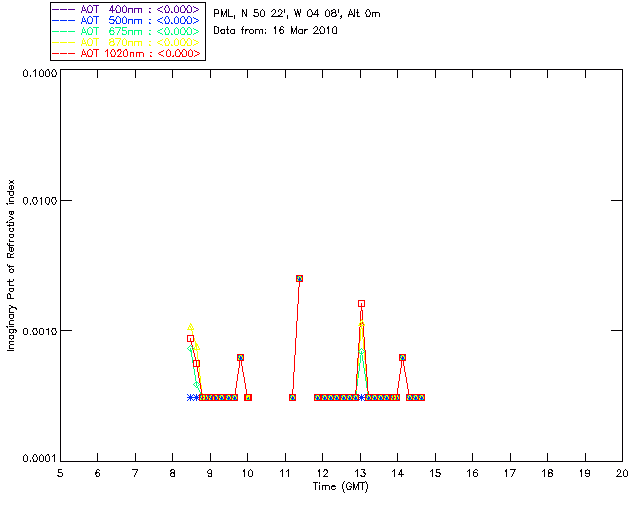Click the x-axis tick label 8
This screenshot has width=640, height=512.
click(x=173, y=473)
